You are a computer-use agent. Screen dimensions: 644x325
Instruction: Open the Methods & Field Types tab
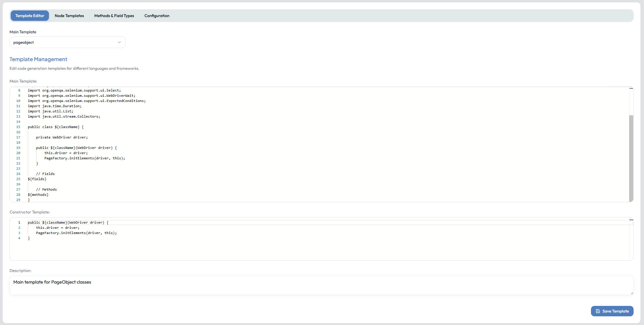[114, 16]
